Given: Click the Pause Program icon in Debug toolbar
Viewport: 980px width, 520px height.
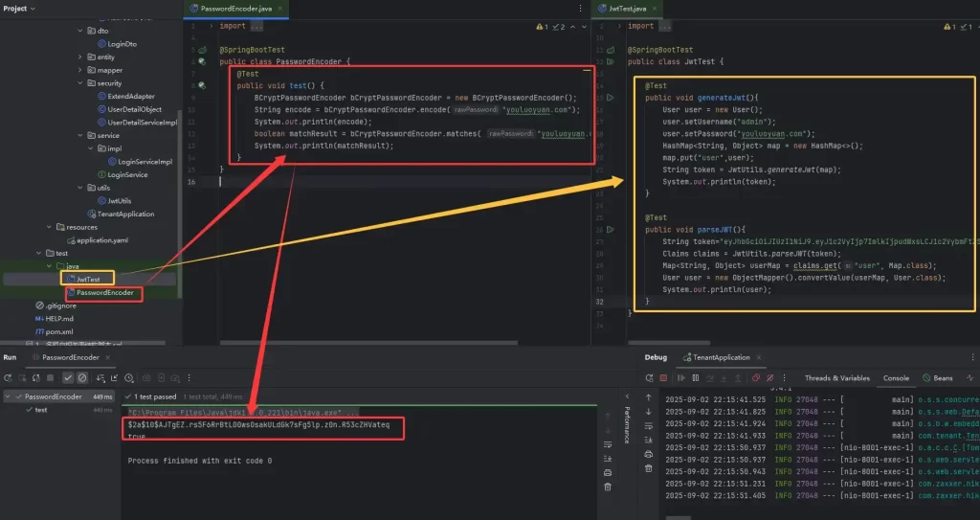Looking at the screenshot, I should pyautogui.click(x=693, y=378).
